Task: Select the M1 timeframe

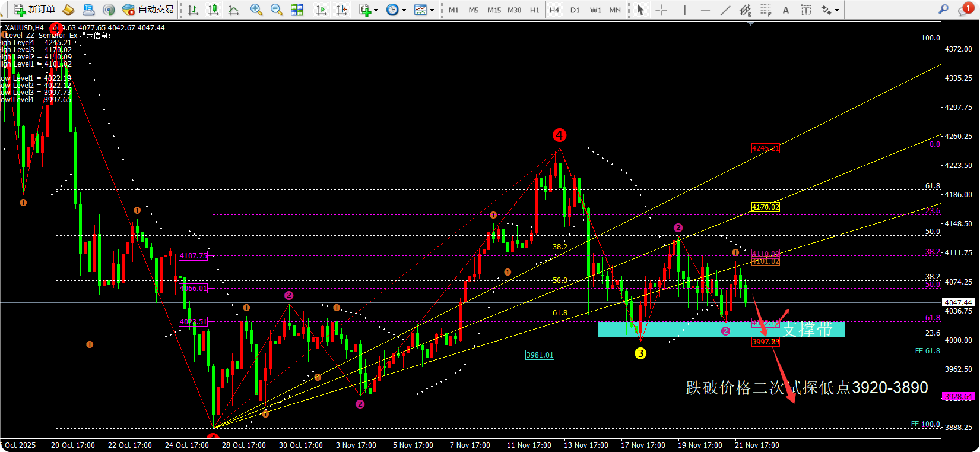Action: pos(453,10)
